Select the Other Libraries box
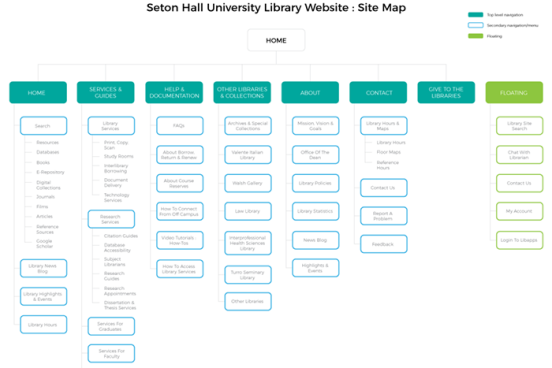552x368 pixels. (248, 301)
